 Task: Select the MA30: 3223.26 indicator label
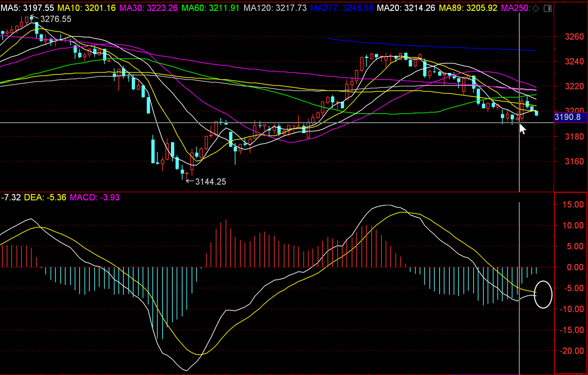tap(148, 8)
